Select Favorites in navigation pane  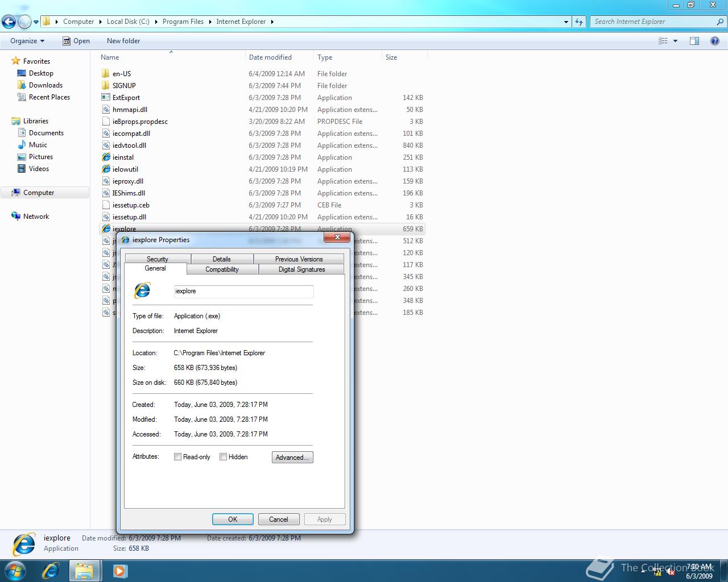(x=36, y=61)
